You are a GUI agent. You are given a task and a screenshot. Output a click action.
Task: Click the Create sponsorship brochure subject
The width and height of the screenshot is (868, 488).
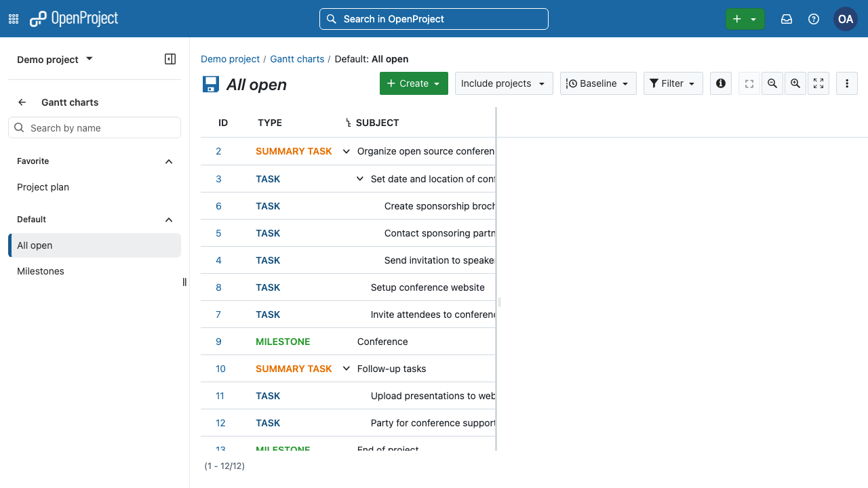pyautogui.click(x=439, y=206)
